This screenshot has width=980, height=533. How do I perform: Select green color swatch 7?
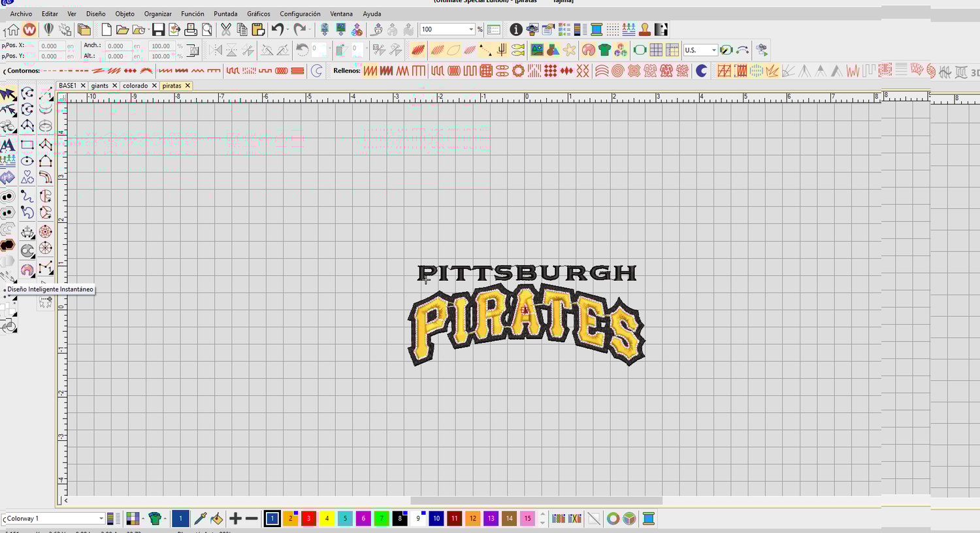coord(382,519)
